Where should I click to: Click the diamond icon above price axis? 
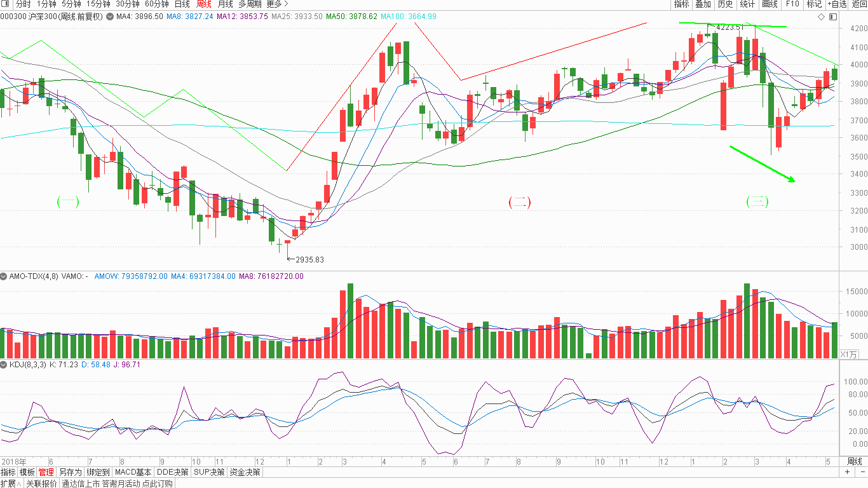[x=821, y=17]
